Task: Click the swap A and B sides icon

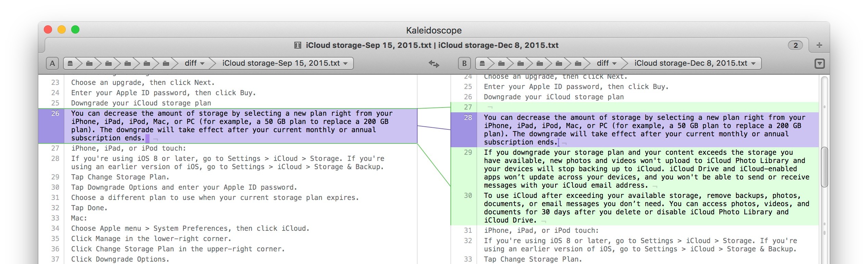Action: click(434, 64)
